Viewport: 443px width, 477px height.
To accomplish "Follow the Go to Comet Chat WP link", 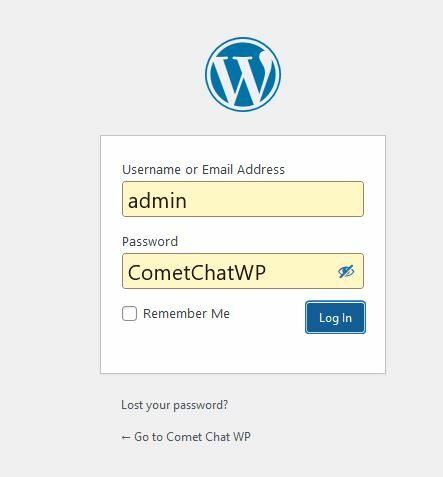I will 186,437.
